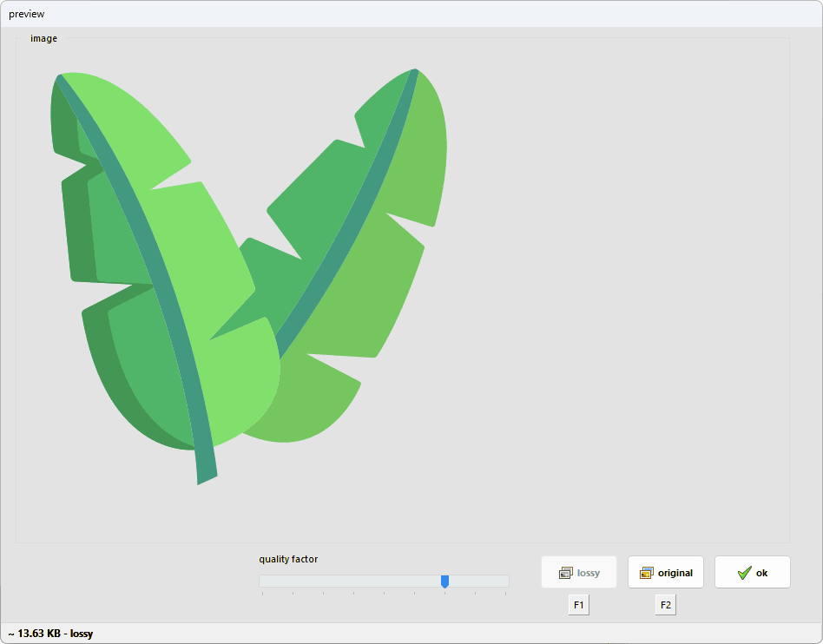Click the '~ 13.63 KB - lossy' status text
The width and height of the screenshot is (823, 644).
[51, 634]
